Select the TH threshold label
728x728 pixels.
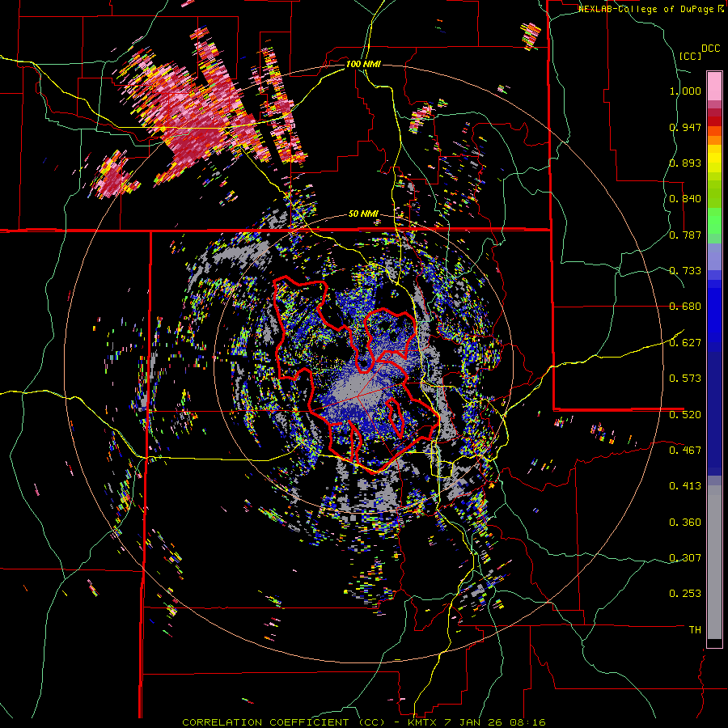click(695, 630)
